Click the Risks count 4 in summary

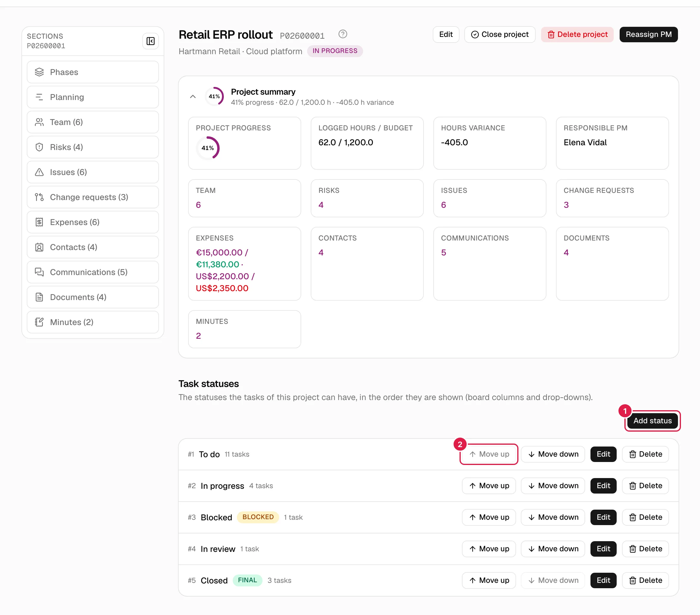click(x=321, y=205)
